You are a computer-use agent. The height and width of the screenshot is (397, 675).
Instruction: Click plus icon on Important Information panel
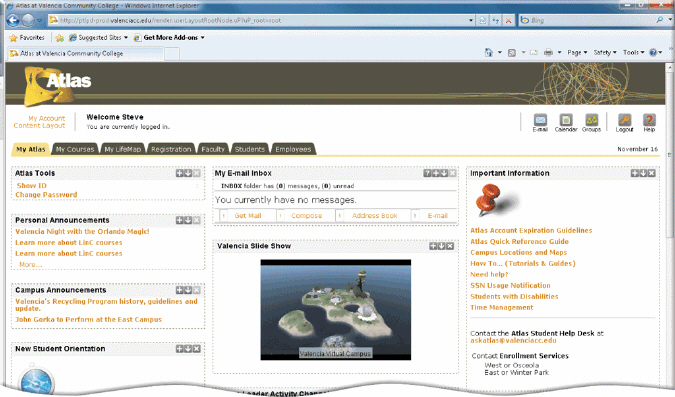point(635,173)
